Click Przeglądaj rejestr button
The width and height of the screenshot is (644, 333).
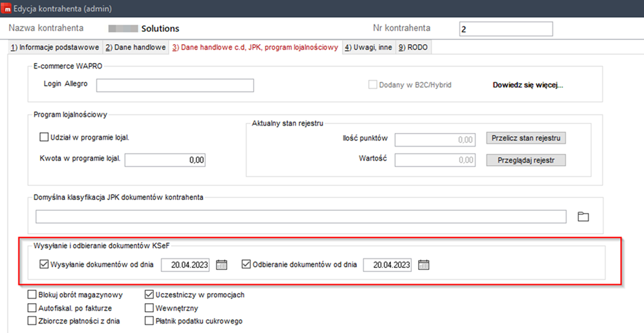point(526,160)
